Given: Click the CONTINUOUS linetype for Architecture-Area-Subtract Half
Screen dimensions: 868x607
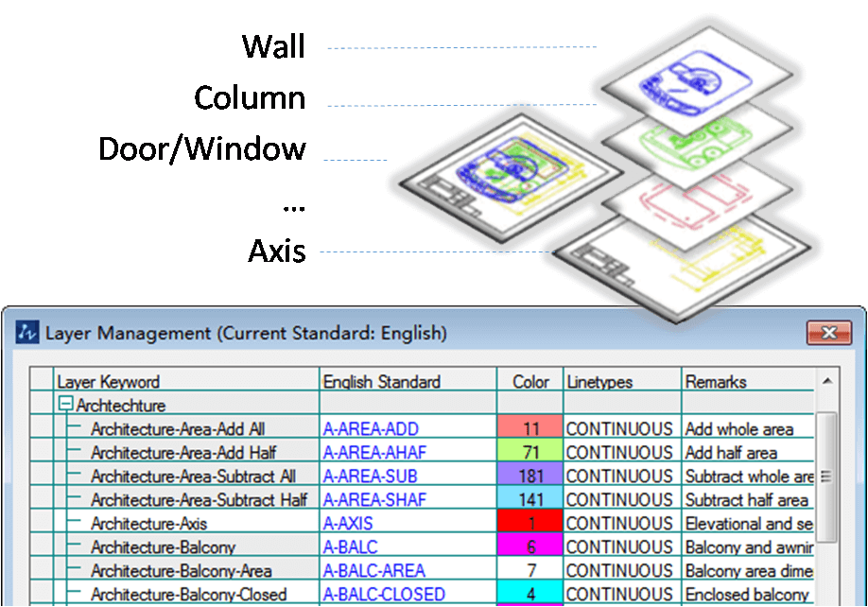Looking at the screenshot, I should (619, 500).
